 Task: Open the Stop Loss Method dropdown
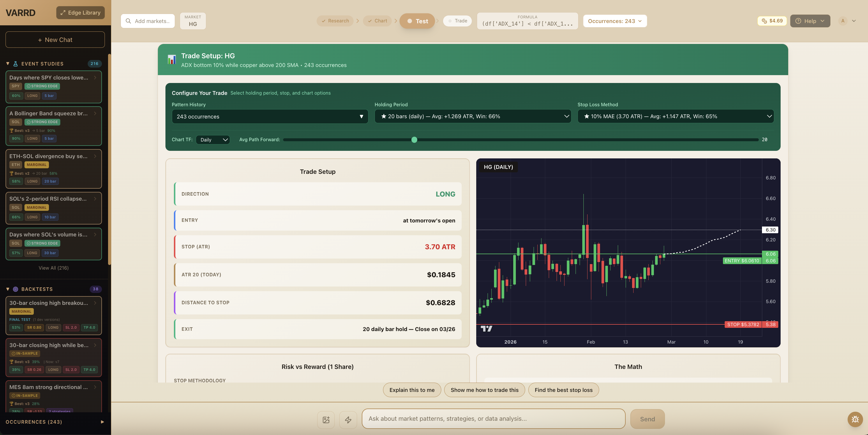[675, 116]
